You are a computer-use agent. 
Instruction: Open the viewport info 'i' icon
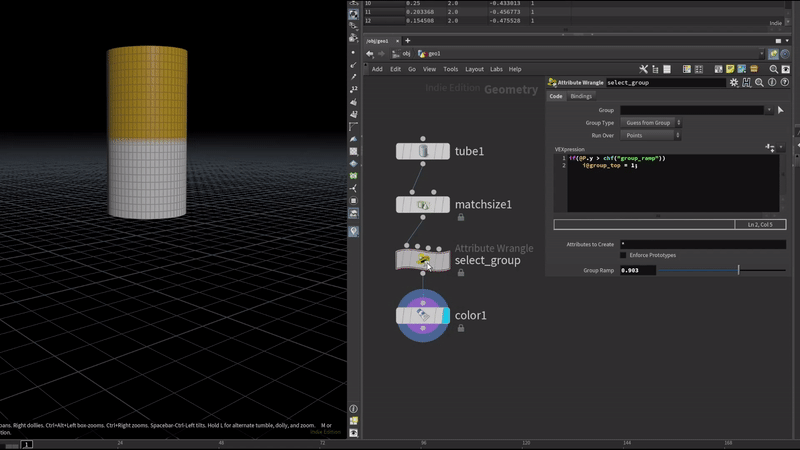click(354, 409)
